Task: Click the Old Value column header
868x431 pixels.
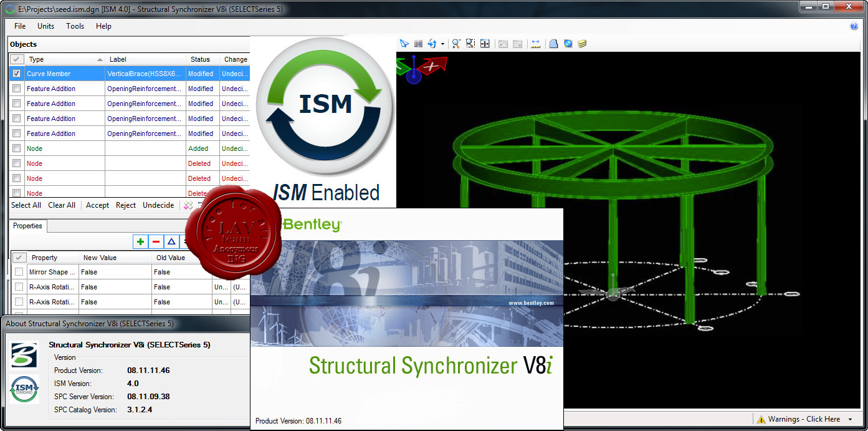Action: [171, 258]
